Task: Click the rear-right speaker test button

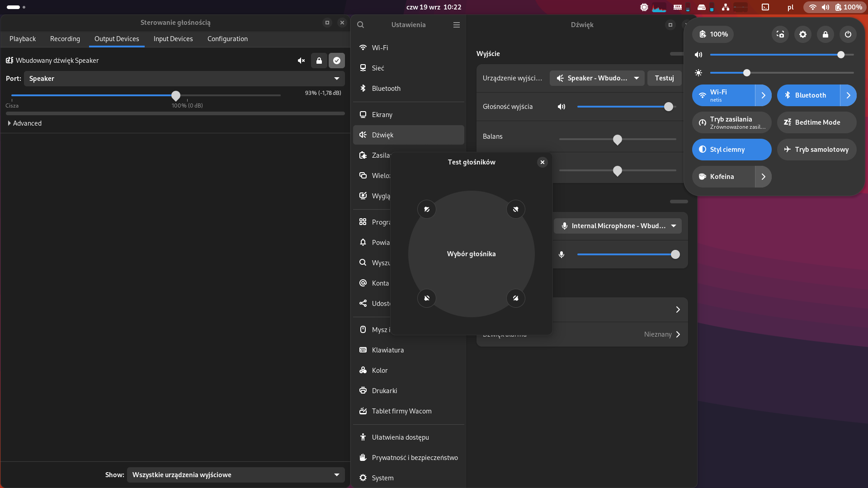Action: [516, 298]
